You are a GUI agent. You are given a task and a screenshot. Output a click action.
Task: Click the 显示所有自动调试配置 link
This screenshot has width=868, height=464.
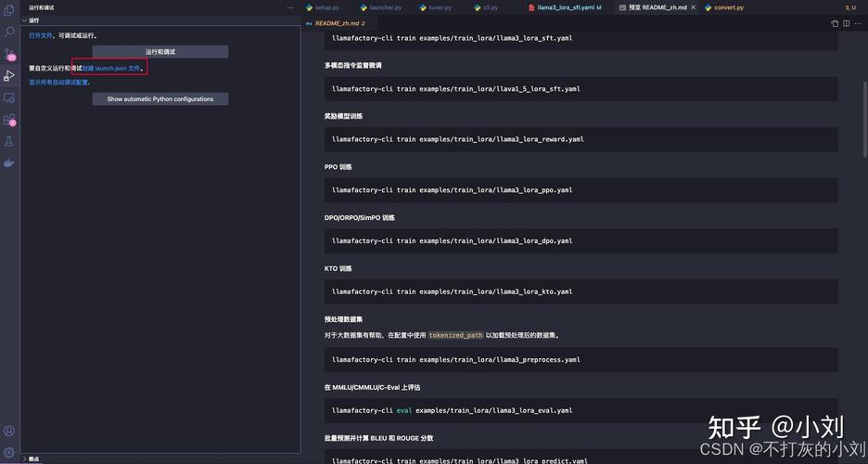[58, 82]
